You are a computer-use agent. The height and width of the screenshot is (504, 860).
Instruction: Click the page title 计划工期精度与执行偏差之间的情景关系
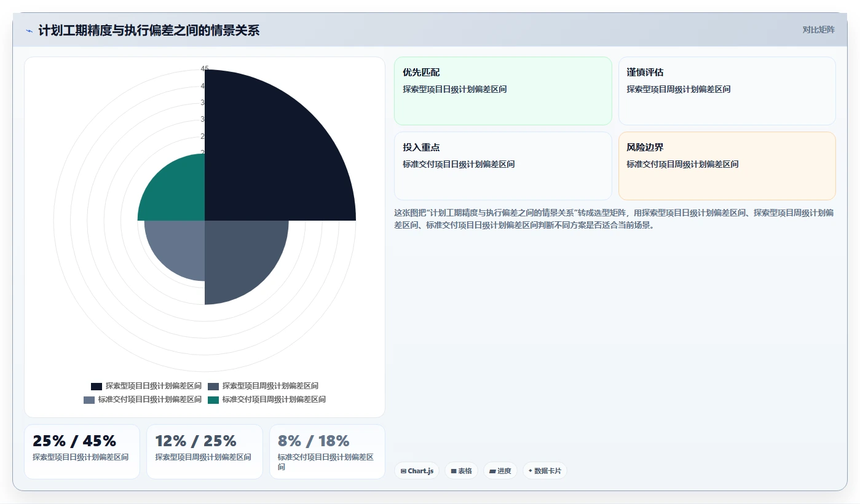tap(149, 31)
